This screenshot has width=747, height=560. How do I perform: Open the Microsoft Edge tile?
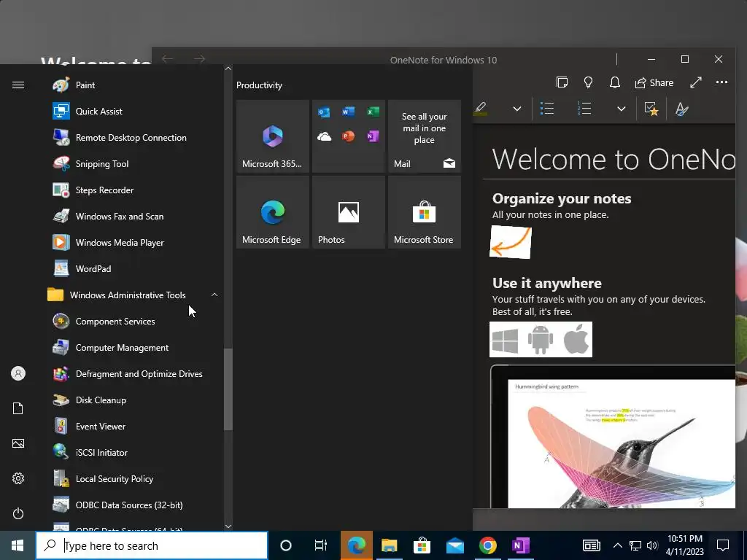click(x=273, y=212)
